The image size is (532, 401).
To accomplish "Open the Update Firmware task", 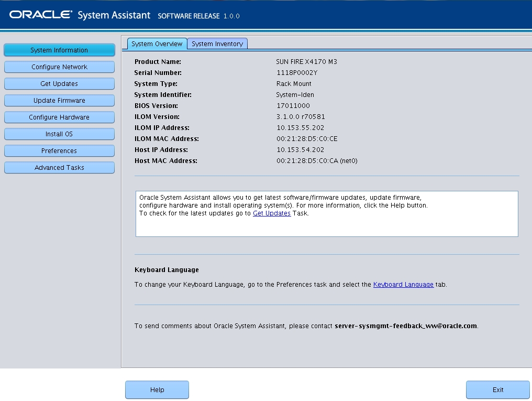I will (59, 100).
